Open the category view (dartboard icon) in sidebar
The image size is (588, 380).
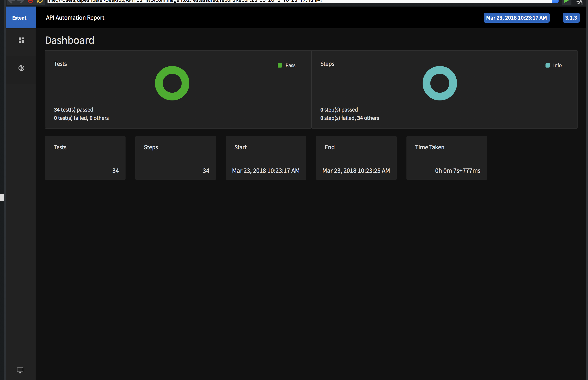[x=21, y=68]
